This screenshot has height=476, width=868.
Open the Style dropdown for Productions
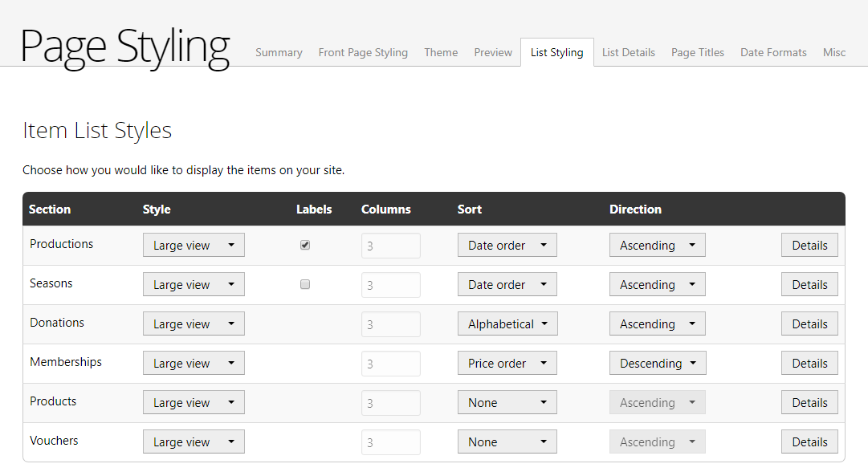194,245
